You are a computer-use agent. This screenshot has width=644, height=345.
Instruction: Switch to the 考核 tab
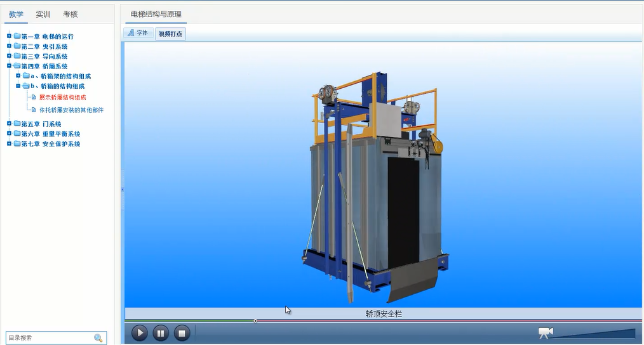(x=70, y=14)
